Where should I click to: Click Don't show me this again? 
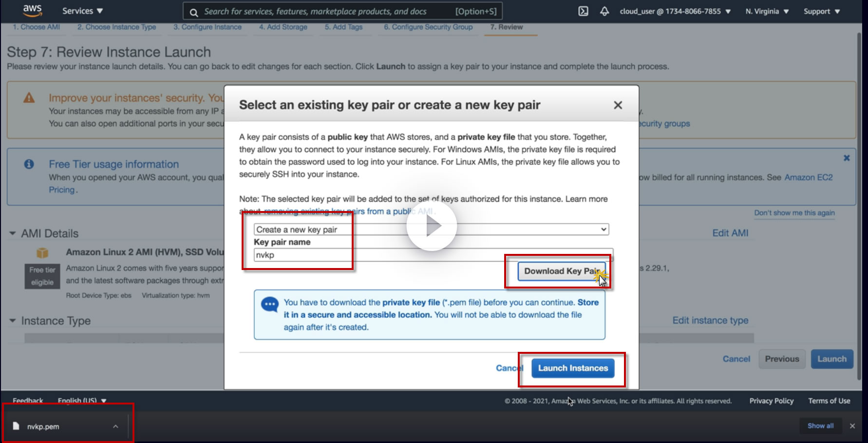794,213
